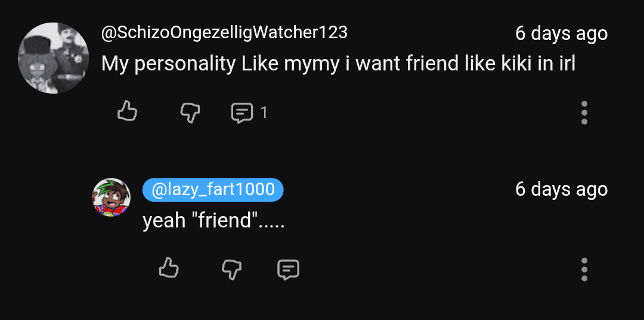Viewport: 644px width, 320px height.
Task: Click the "6 days ago" timestamp on lazy_fart1000's reply
Action: (x=561, y=189)
